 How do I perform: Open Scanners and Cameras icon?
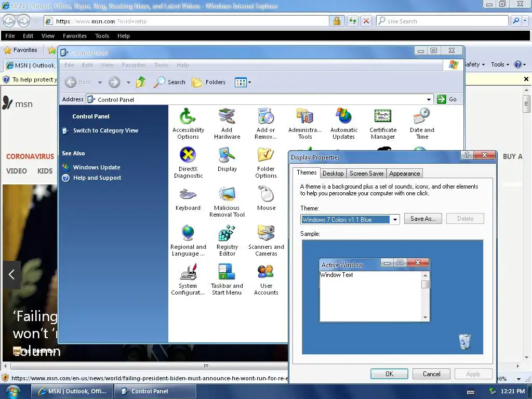(x=266, y=241)
